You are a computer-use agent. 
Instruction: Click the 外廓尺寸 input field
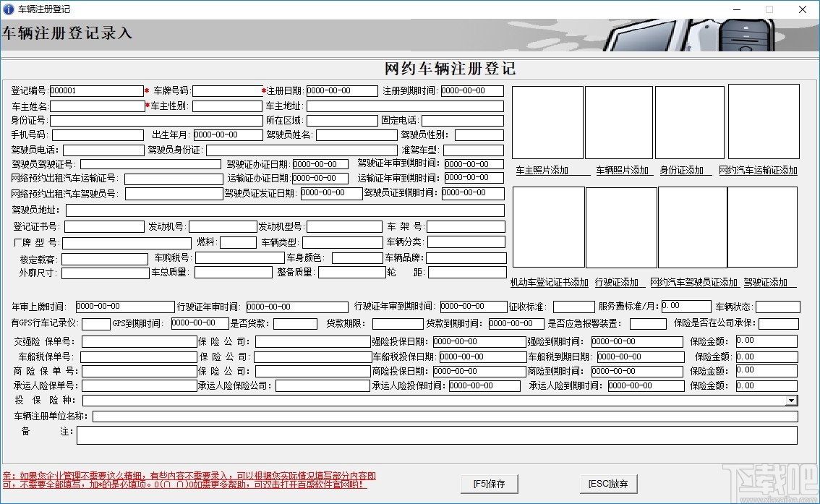[105, 273]
